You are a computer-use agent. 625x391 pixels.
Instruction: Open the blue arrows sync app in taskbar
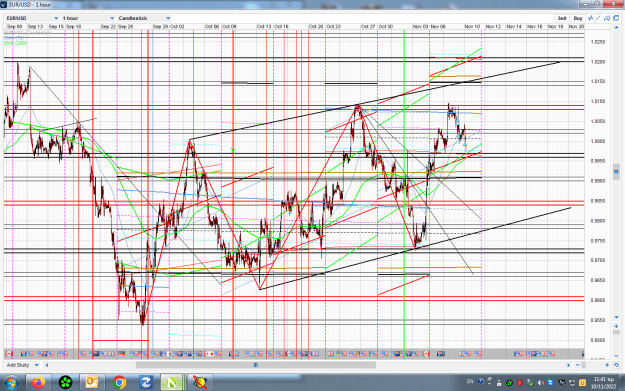pos(145,383)
